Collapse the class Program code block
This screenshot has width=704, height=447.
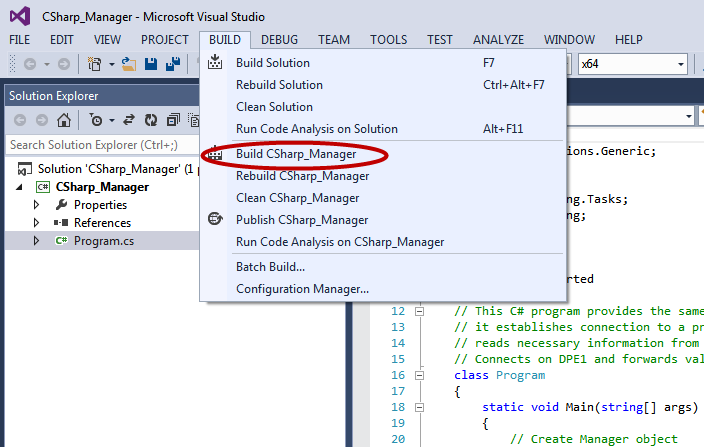tap(419, 376)
